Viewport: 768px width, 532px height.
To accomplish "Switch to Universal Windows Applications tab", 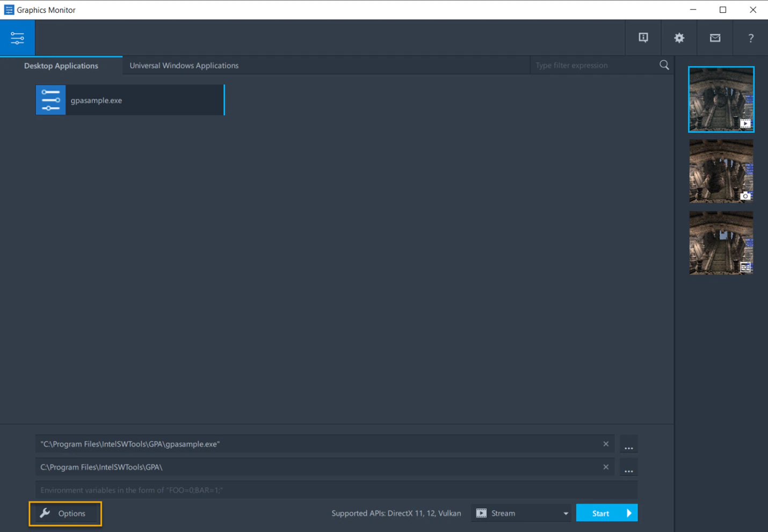I will 184,65.
